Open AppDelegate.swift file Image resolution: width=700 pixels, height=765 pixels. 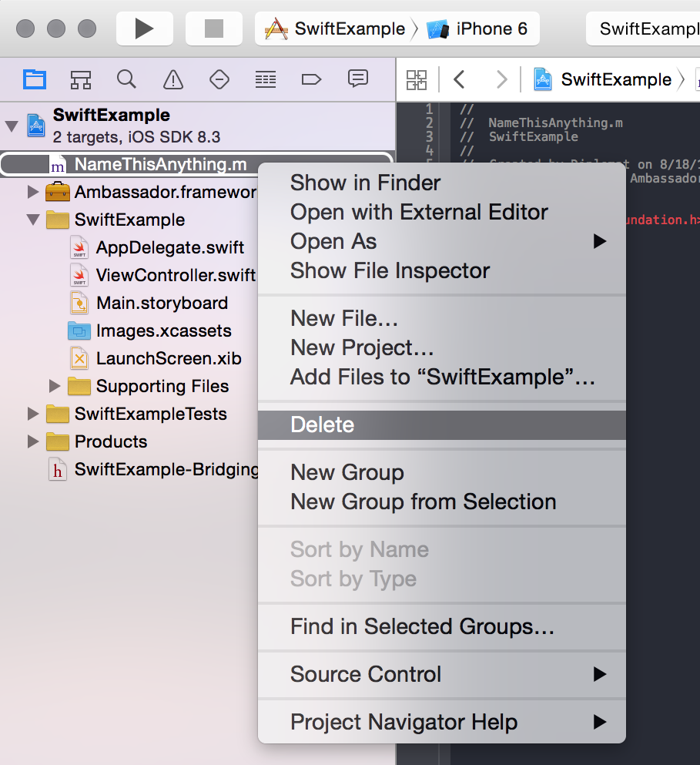coord(169,247)
